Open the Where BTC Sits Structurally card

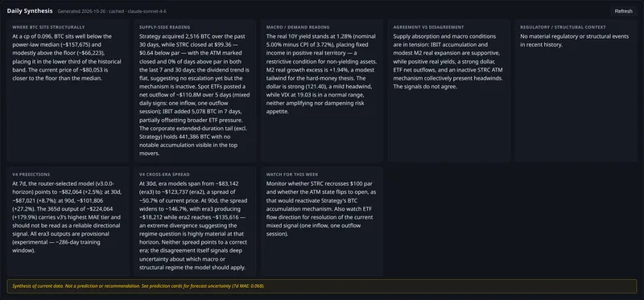(x=68, y=91)
